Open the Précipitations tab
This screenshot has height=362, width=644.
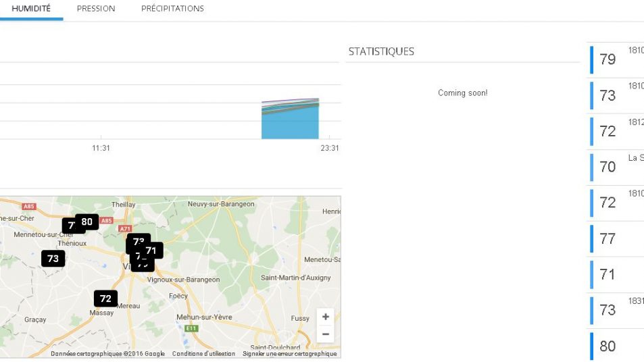point(172,9)
